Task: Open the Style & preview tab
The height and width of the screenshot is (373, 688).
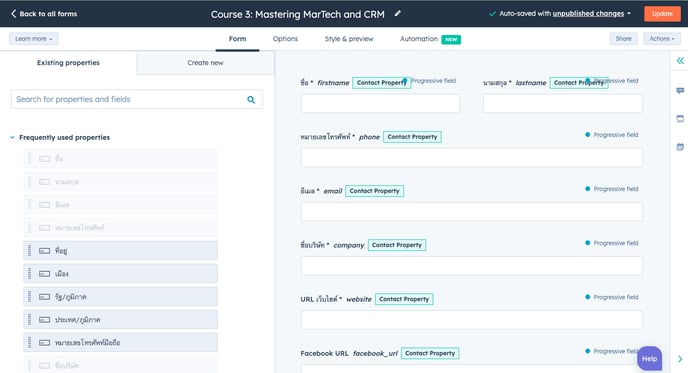Action: (349, 39)
